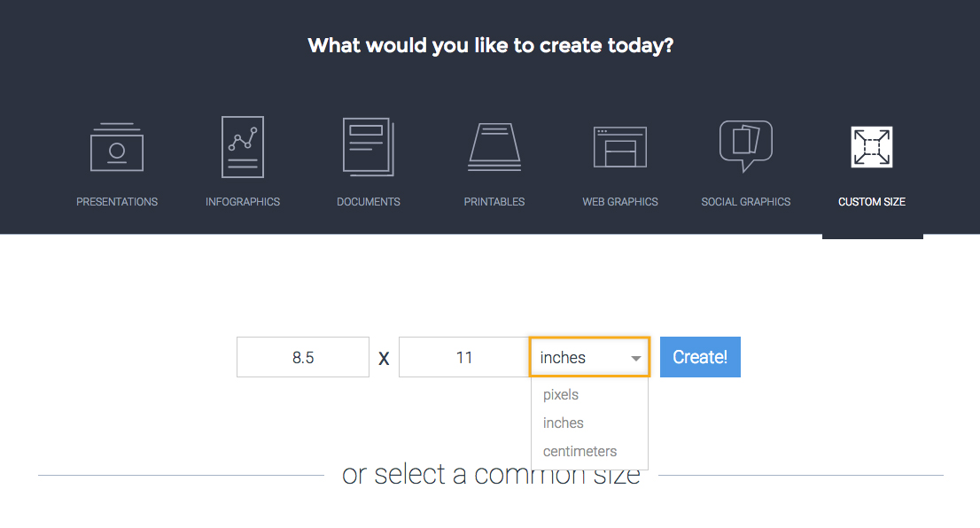Viewport: 980px width, 528px height.
Task: Collapse the inches units dropdown arrow
Action: click(x=635, y=358)
